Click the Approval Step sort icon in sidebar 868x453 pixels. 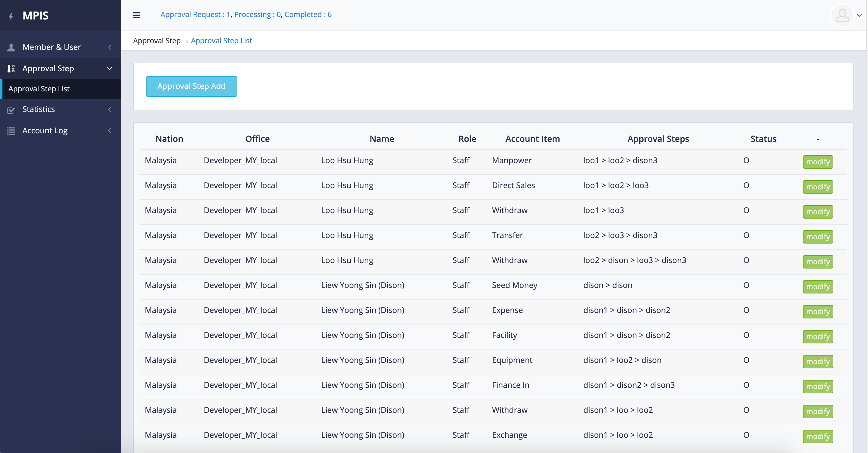click(10, 68)
